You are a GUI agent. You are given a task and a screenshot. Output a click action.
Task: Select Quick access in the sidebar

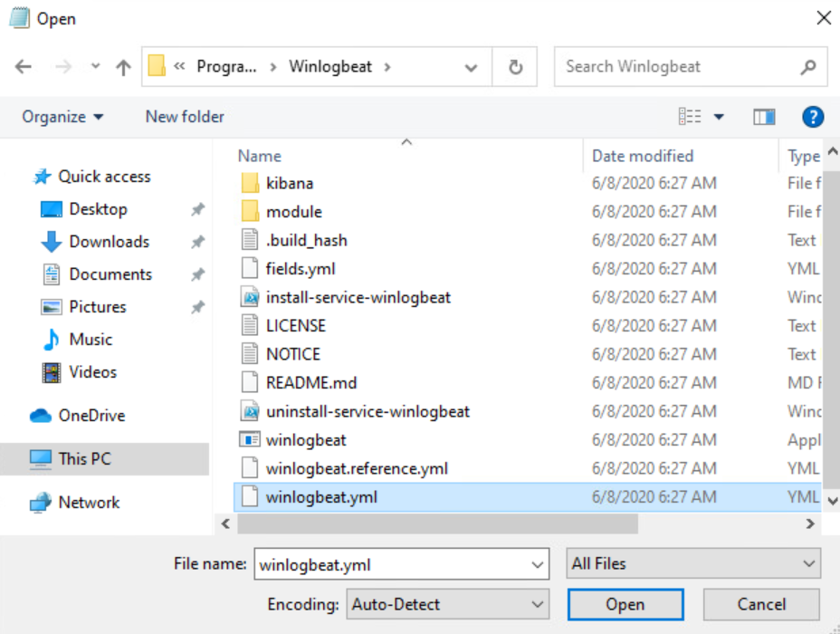coord(104,177)
